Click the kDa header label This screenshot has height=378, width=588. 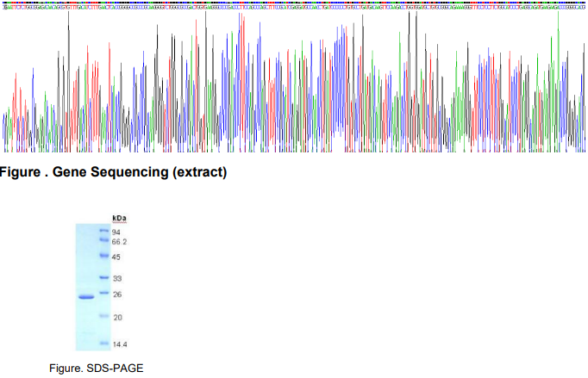119,219
